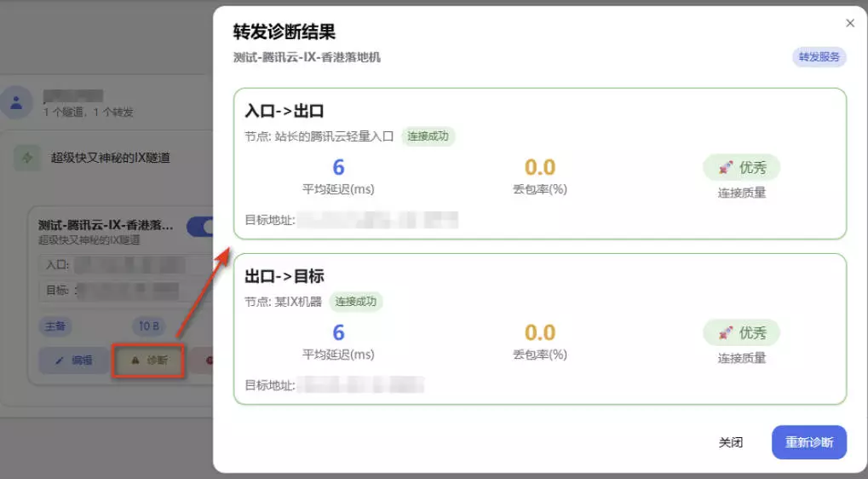
Task: Click the rocket icon under 入口->出口
Action: tap(725, 167)
